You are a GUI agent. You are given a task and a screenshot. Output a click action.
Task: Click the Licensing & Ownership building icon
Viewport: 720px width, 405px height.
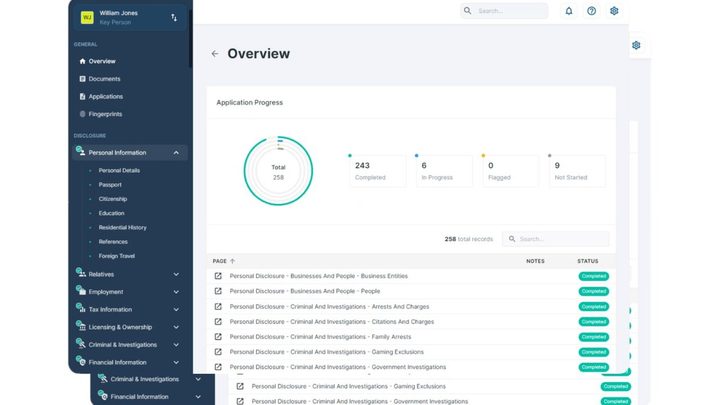(81, 326)
